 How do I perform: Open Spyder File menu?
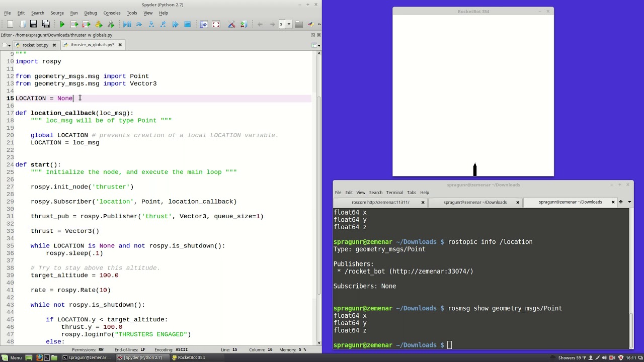(x=8, y=13)
